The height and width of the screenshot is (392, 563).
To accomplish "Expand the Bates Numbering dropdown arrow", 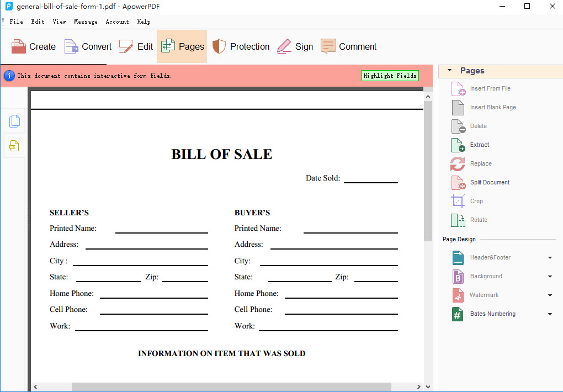I will 550,314.
